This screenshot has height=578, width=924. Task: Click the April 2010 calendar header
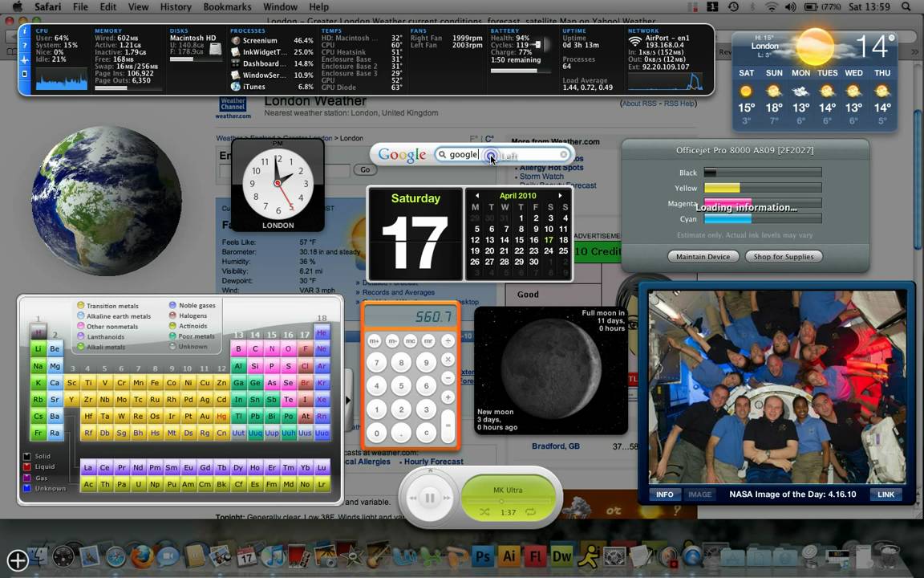pos(517,196)
